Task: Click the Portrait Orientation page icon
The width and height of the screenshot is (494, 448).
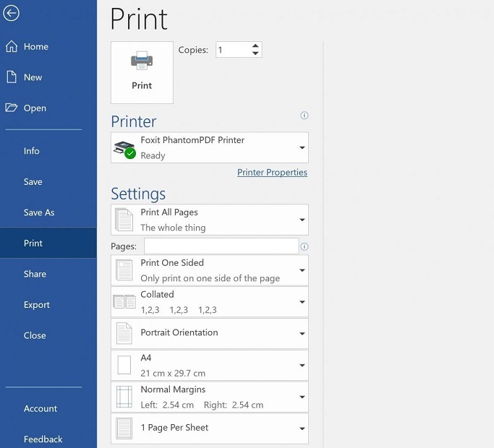Action: 124,333
